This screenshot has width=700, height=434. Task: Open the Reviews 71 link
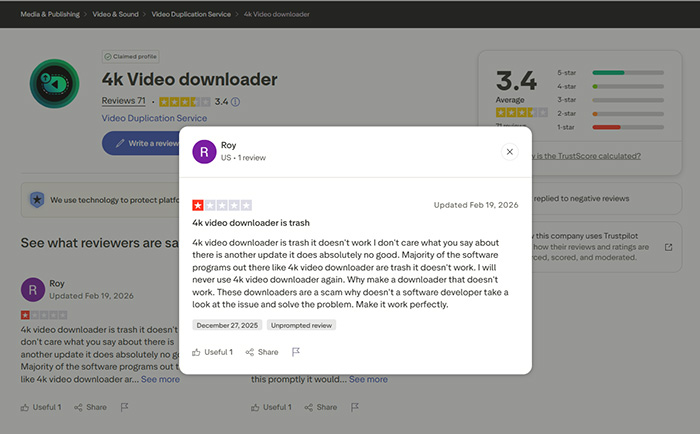click(x=124, y=101)
